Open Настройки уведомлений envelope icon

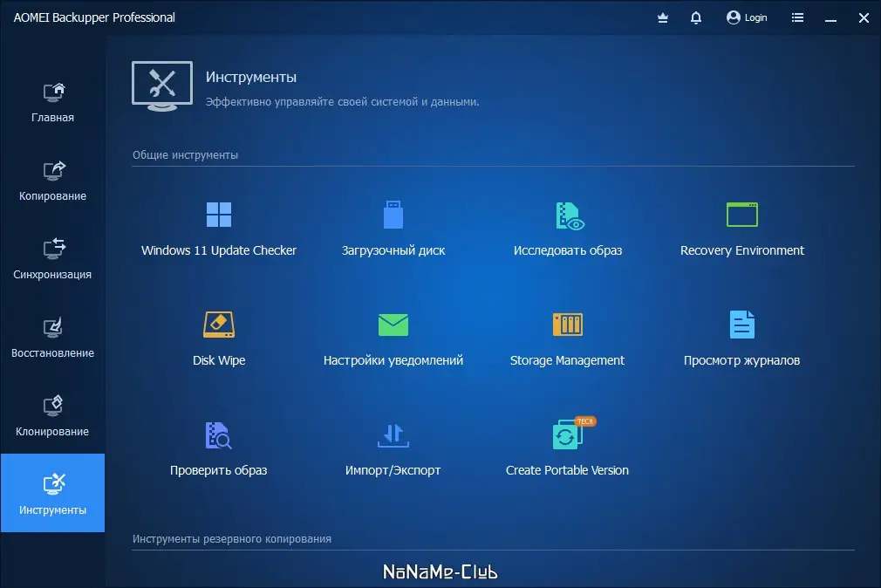(393, 325)
